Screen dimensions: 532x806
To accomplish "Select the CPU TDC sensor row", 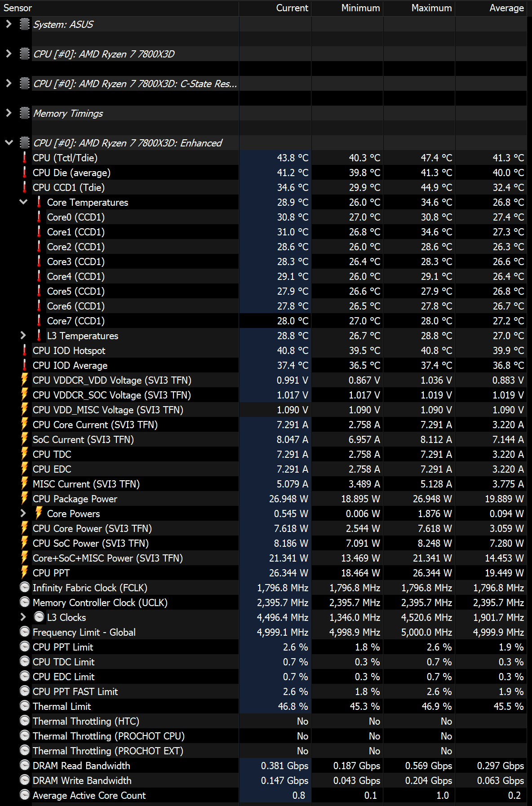I will click(x=263, y=454).
